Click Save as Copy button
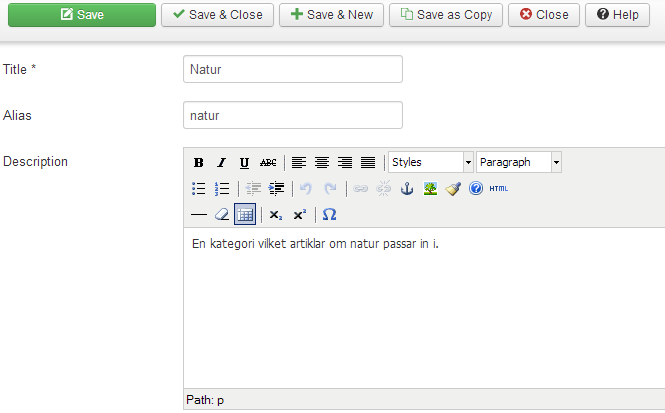The height and width of the screenshot is (413, 665). (446, 15)
